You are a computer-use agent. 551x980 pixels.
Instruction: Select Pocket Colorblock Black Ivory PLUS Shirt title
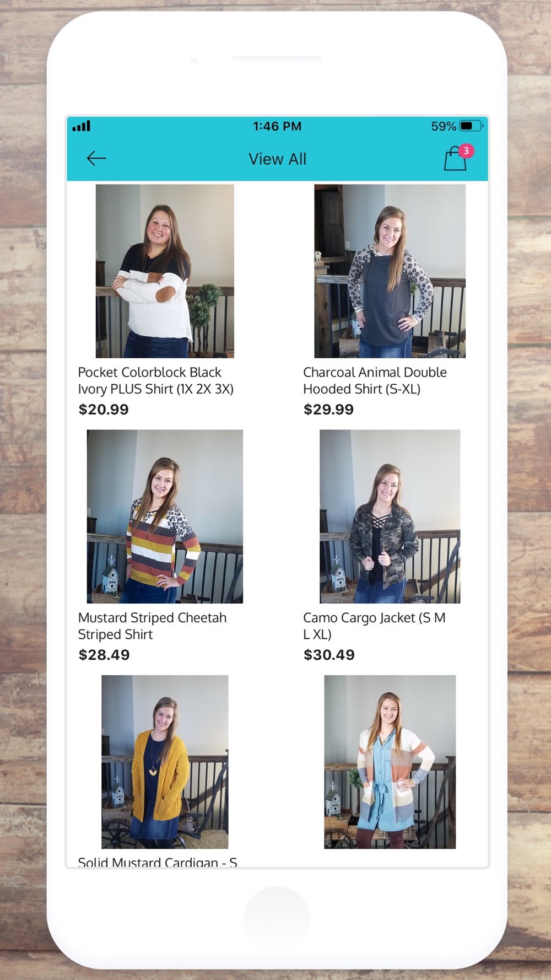click(156, 380)
